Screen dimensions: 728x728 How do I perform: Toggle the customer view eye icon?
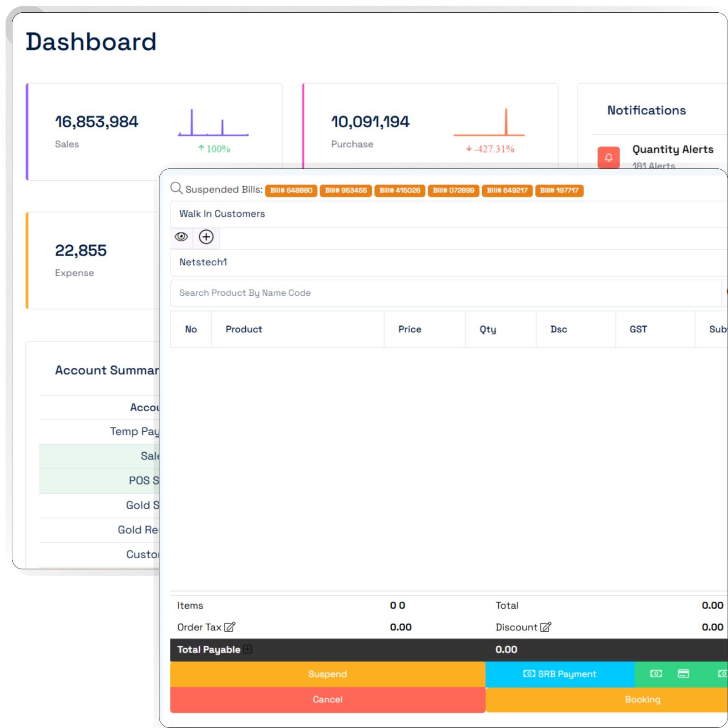[x=182, y=237]
